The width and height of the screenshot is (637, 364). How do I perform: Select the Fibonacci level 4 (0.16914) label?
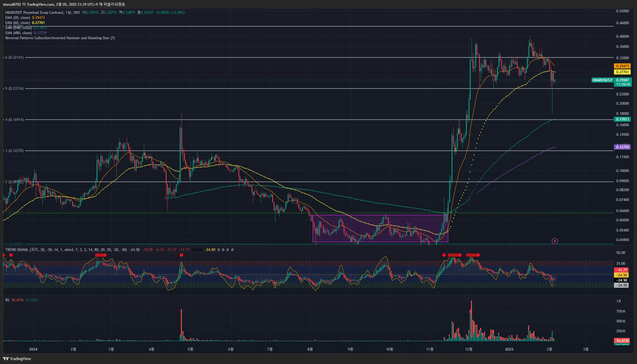(14, 120)
